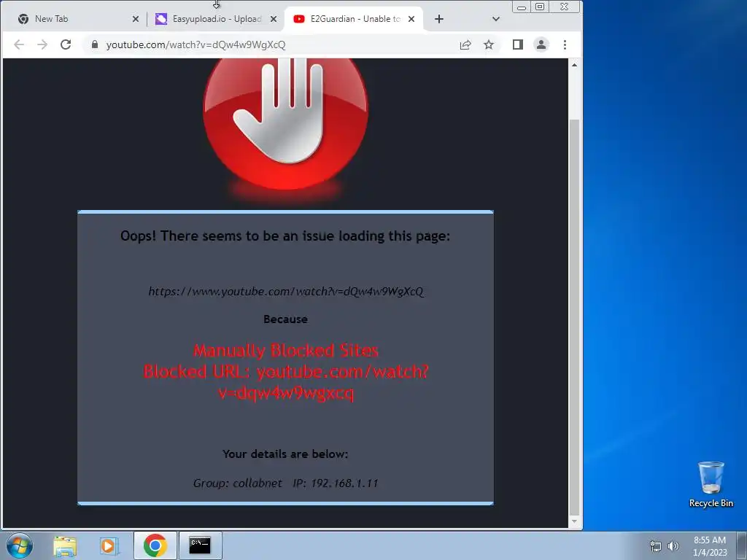747x560 pixels.
Task: Bookmark this page with the star icon
Action: (489, 44)
